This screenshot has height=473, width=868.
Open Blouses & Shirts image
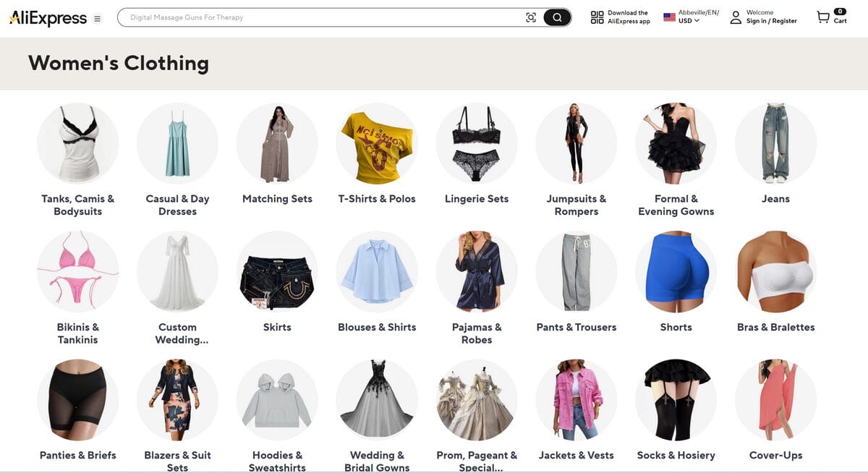click(x=377, y=271)
